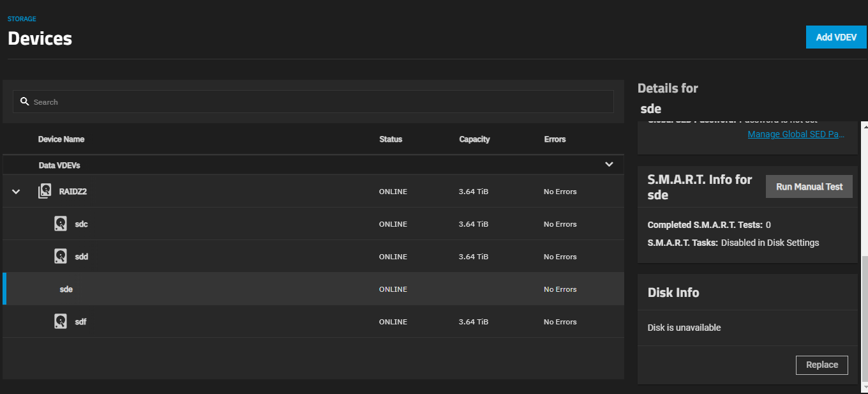Click the sdf disk icon
The width and height of the screenshot is (868, 394).
click(61, 321)
